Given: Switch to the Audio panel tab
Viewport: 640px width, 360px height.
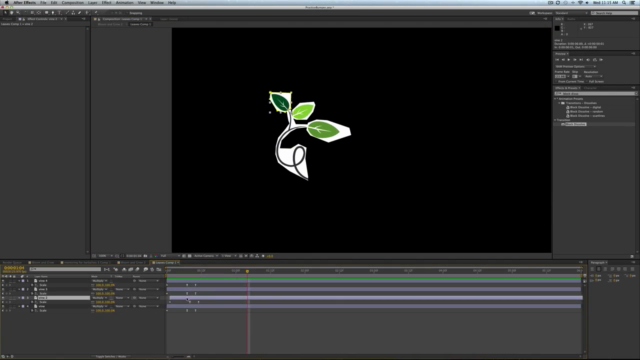Looking at the screenshot, I should (x=571, y=19).
